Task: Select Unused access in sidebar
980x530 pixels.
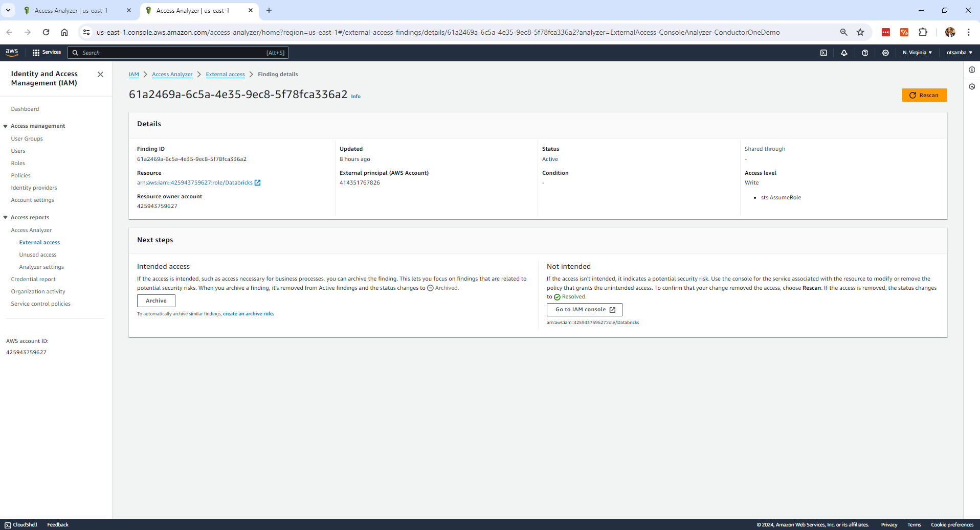Action: click(38, 255)
